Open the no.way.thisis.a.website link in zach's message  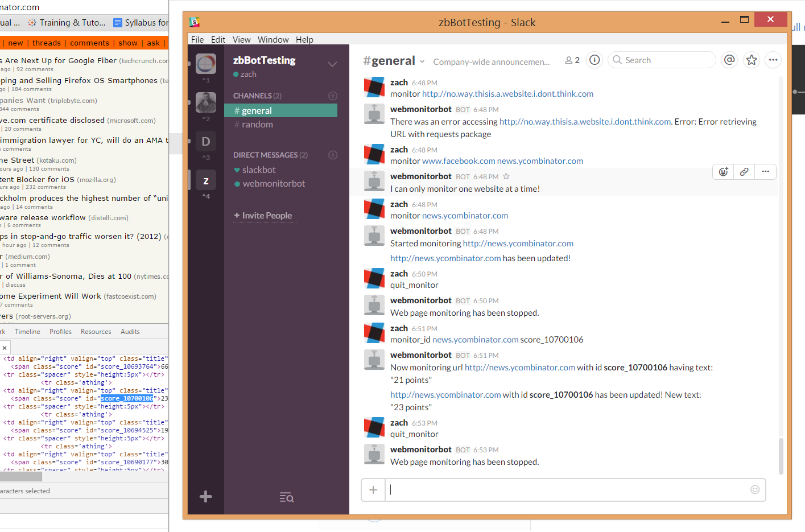click(507, 94)
